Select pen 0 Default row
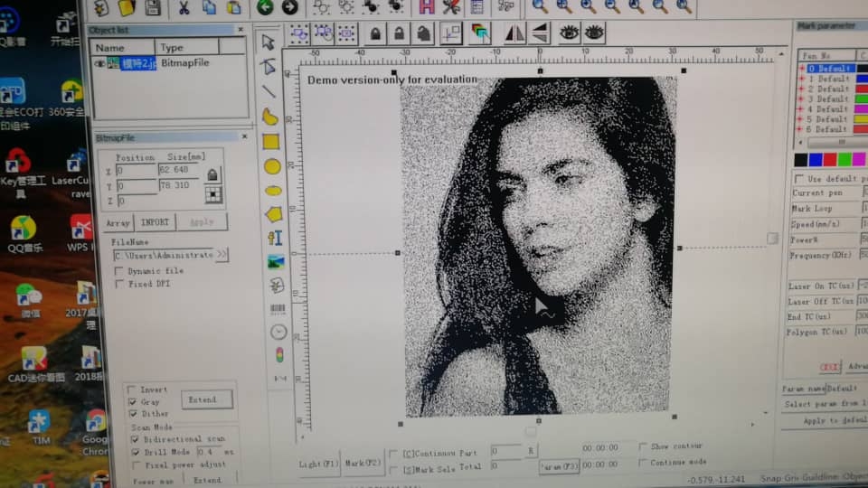 (830, 69)
